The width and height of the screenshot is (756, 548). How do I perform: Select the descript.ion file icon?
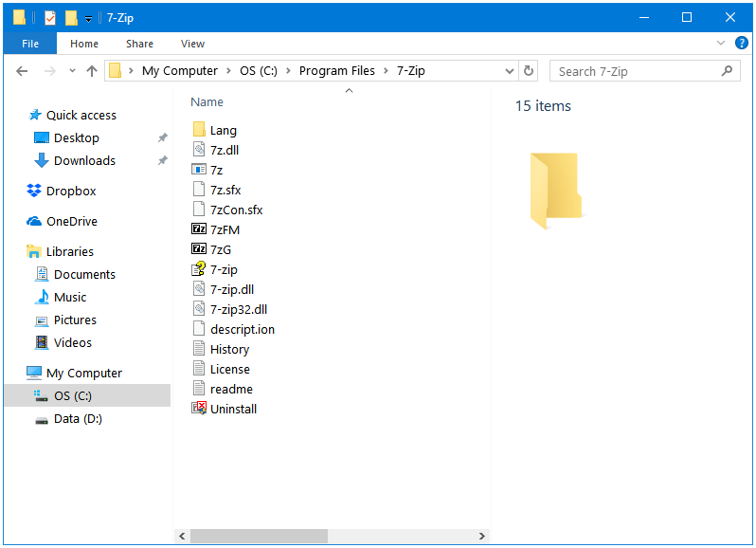[x=199, y=328]
